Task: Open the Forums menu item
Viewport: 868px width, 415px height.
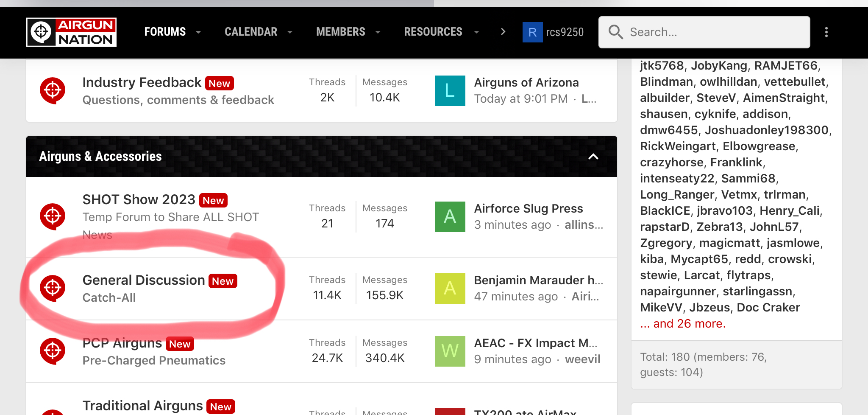Action: pyautogui.click(x=165, y=32)
